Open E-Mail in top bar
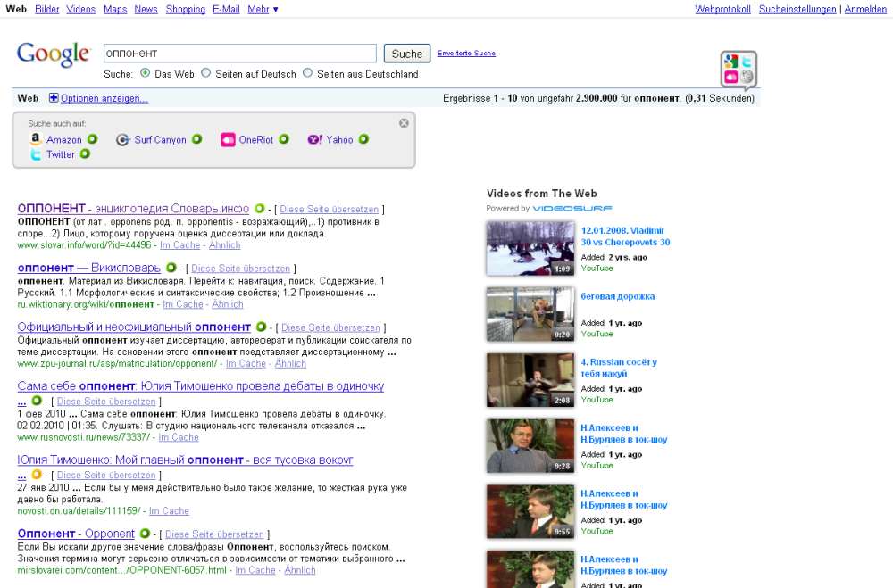 pos(226,9)
